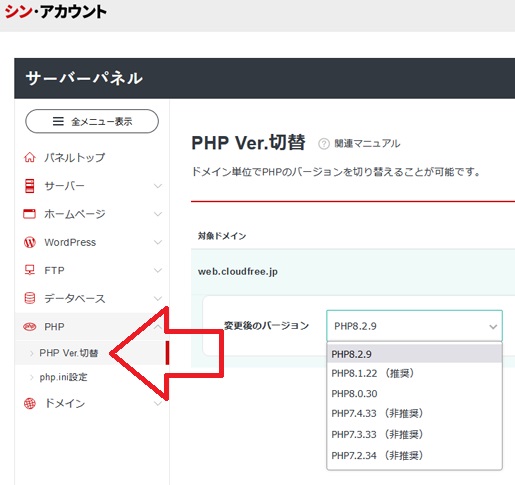Choose PHP8.2.9 from the dropdown list
Screen dimensions: 515x485
(x=414, y=354)
